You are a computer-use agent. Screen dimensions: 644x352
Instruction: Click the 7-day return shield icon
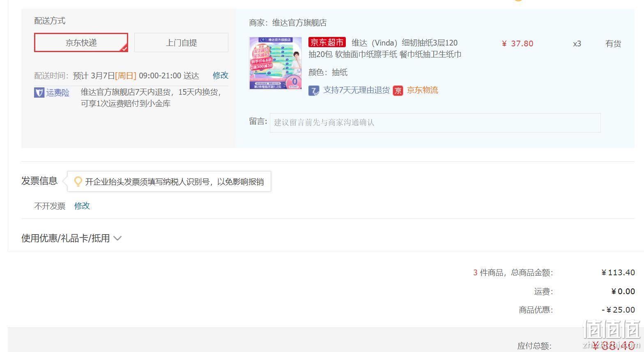(x=314, y=91)
